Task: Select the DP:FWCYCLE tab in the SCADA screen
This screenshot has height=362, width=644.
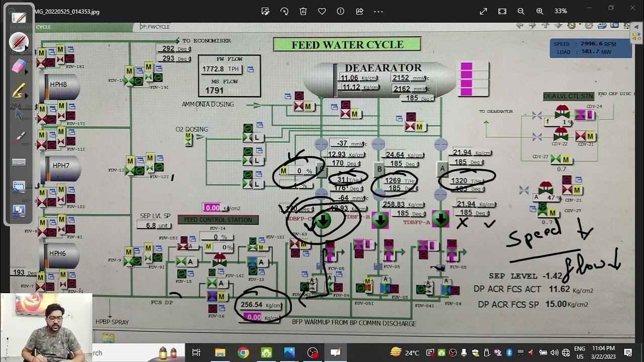Action: [x=155, y=27]
